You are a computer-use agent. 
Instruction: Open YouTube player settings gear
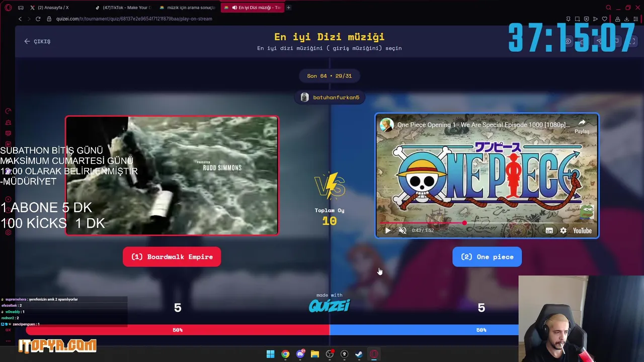pyautogui.click(x=563, y=230)
